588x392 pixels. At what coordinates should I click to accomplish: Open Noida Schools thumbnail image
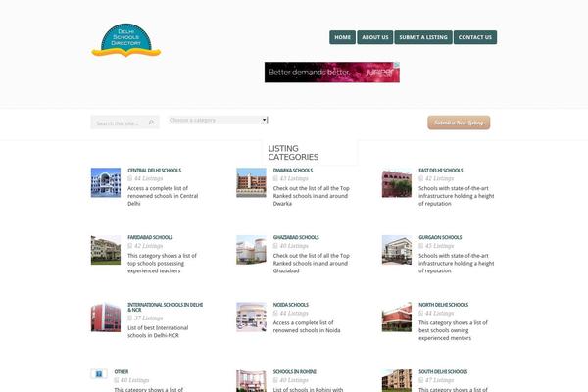(251, 318)
